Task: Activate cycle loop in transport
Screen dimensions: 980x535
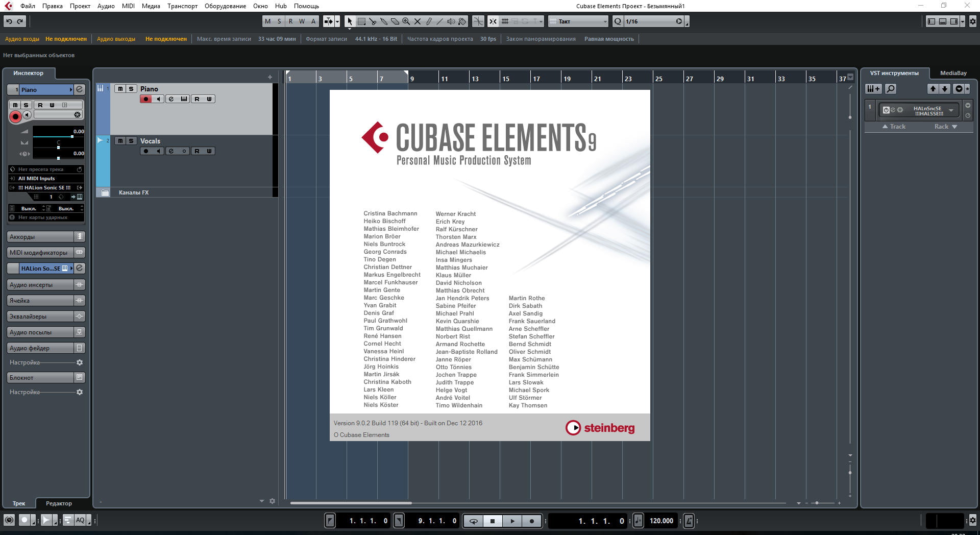Action: pos(474,521)
